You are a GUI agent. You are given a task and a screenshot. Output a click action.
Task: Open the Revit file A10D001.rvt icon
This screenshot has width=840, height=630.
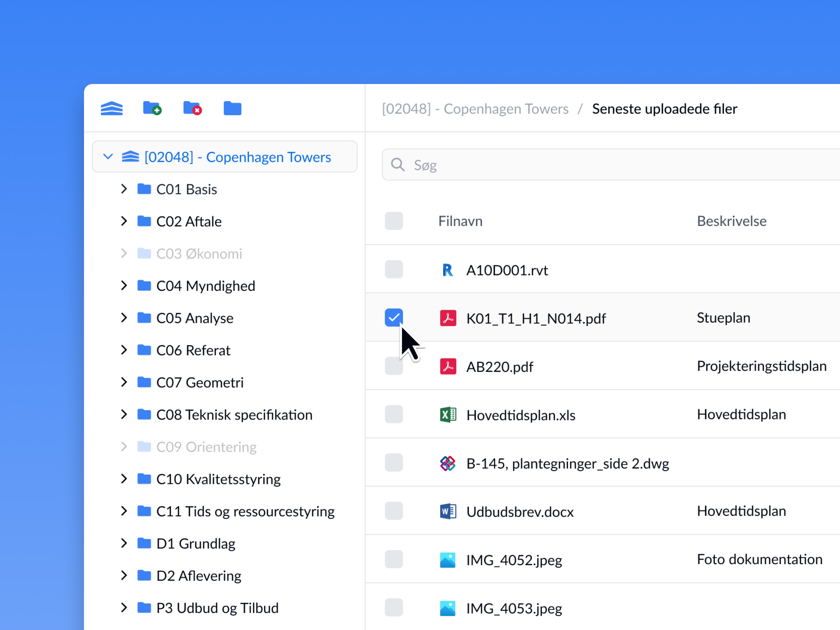click(448, 270)
